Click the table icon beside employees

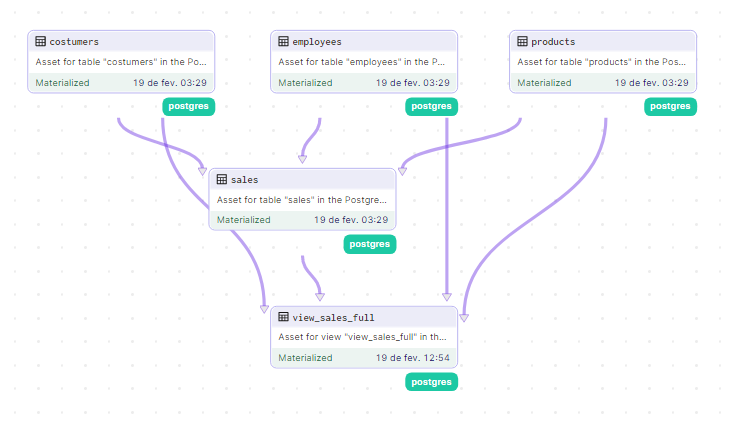point(284,42)
